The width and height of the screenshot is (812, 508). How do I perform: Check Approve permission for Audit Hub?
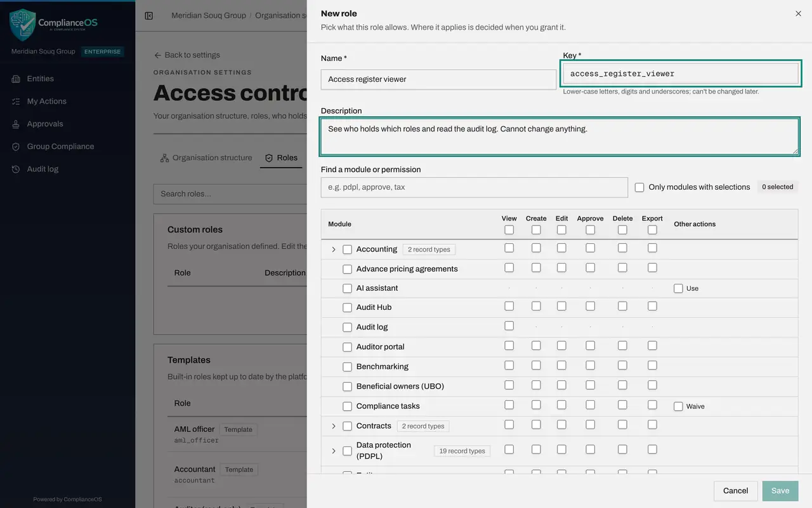(591, 306)
